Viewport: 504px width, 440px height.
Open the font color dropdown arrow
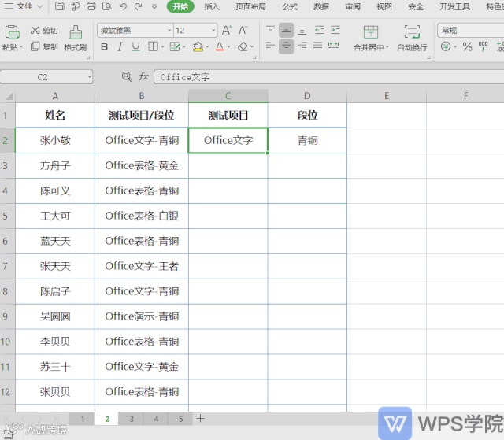[x=229, y=47]
